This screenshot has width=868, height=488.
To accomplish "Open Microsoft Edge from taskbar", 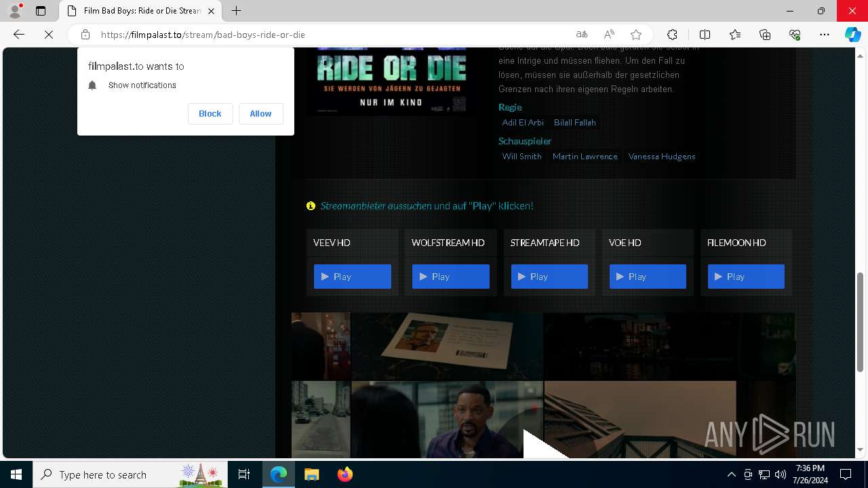I will click(279, 474).
